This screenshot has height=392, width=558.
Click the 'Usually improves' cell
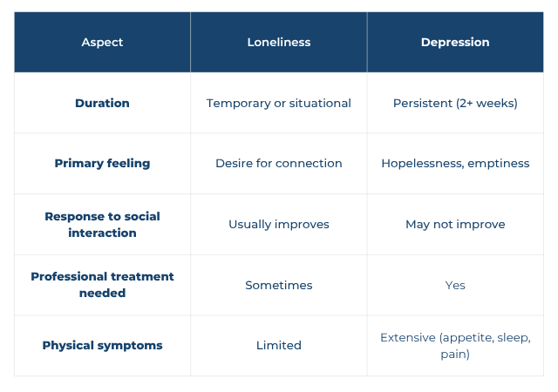[278, 224]
